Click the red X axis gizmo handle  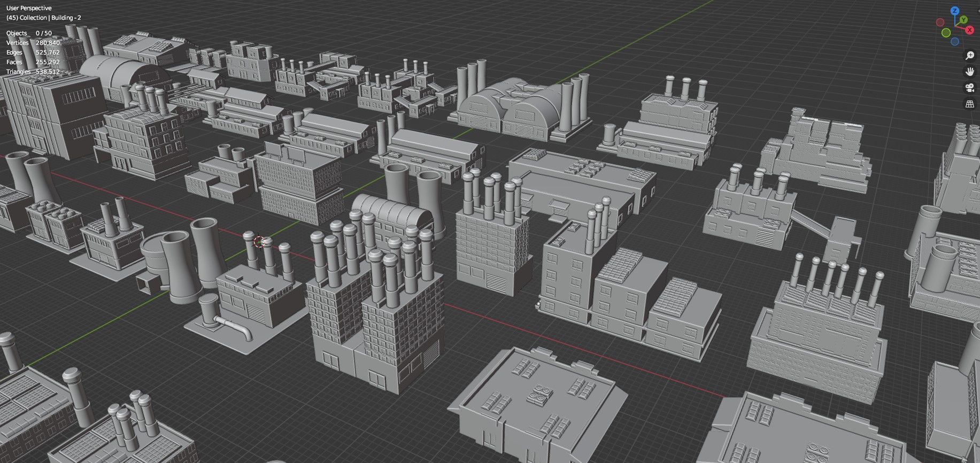pos(969,30)
